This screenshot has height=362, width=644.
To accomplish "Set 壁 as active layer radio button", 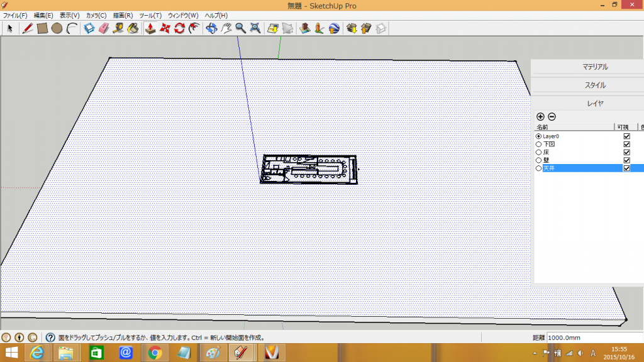I will click(x=538, y=160).
